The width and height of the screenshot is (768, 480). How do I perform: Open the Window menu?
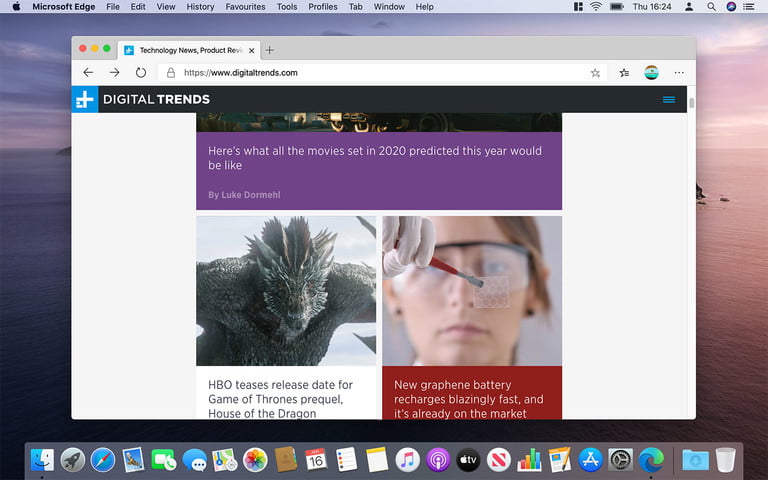pos(389,6)
